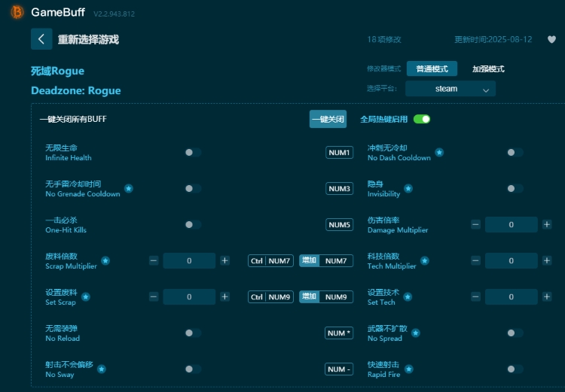Go back with the arrow button

point(41,39)
